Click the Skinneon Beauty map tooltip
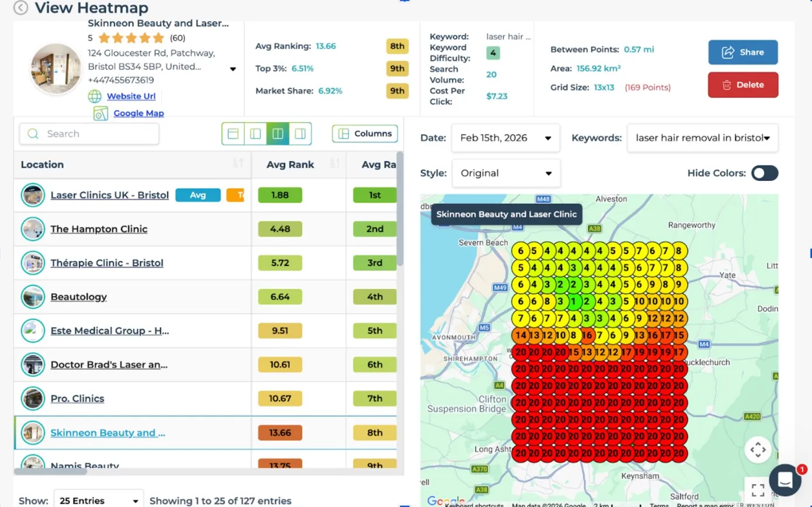The image size is (812, 507). click(507, 214)
